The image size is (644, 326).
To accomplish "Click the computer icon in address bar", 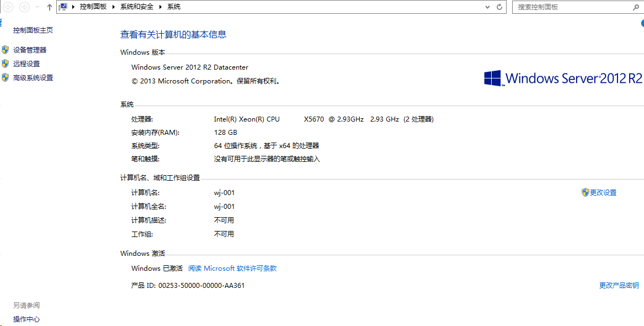I will (x=63, y=7).
